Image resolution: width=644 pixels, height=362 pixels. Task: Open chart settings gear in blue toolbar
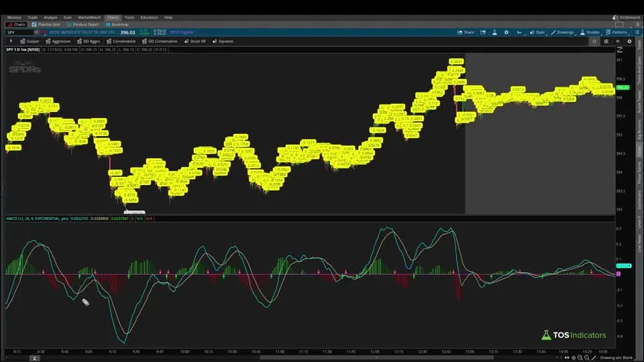pyautogui.click(x=506, y=32)
